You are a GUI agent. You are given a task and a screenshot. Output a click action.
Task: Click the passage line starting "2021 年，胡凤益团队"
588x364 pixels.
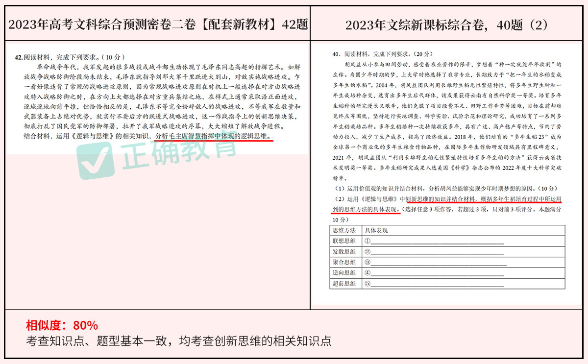pyautogui.click(x=446, y=157)
